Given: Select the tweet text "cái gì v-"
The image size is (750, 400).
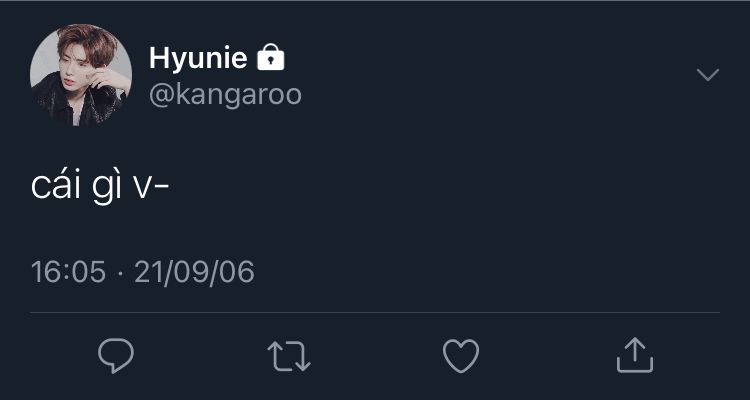Looking at the screenshot, I should (x=99, y=188).
